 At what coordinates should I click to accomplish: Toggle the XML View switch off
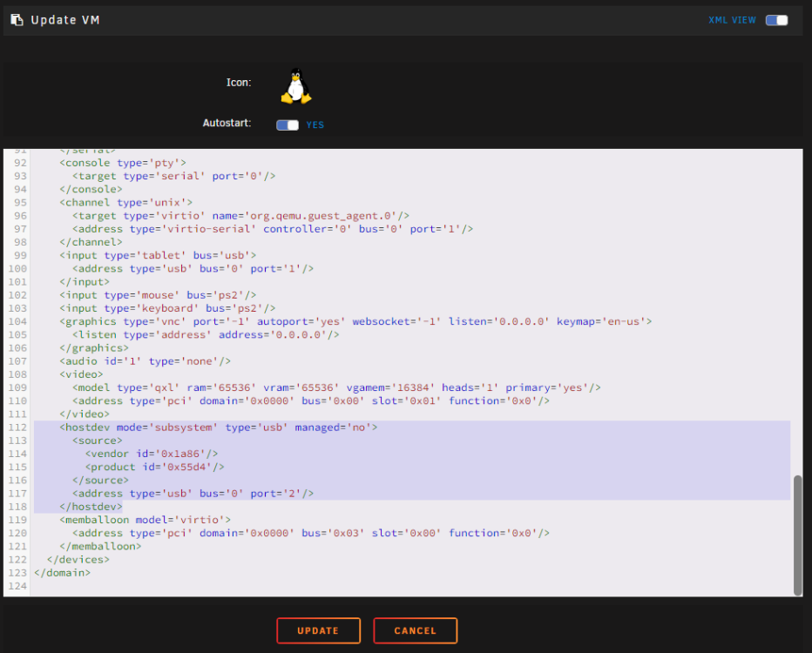coord(776,20)
